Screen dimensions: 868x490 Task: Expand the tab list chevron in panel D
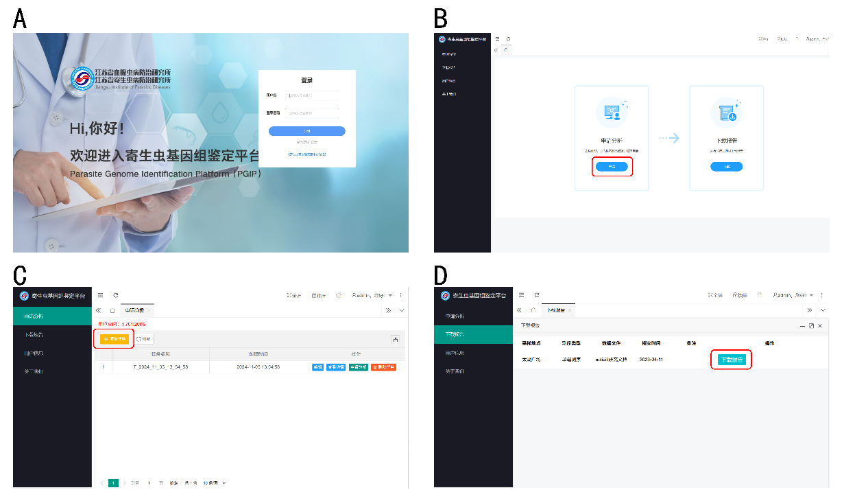(823, 311)
